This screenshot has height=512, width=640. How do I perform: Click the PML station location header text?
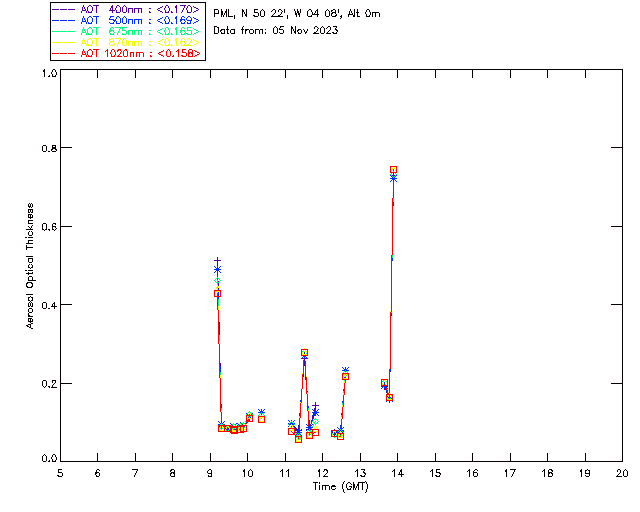(297, 14)
